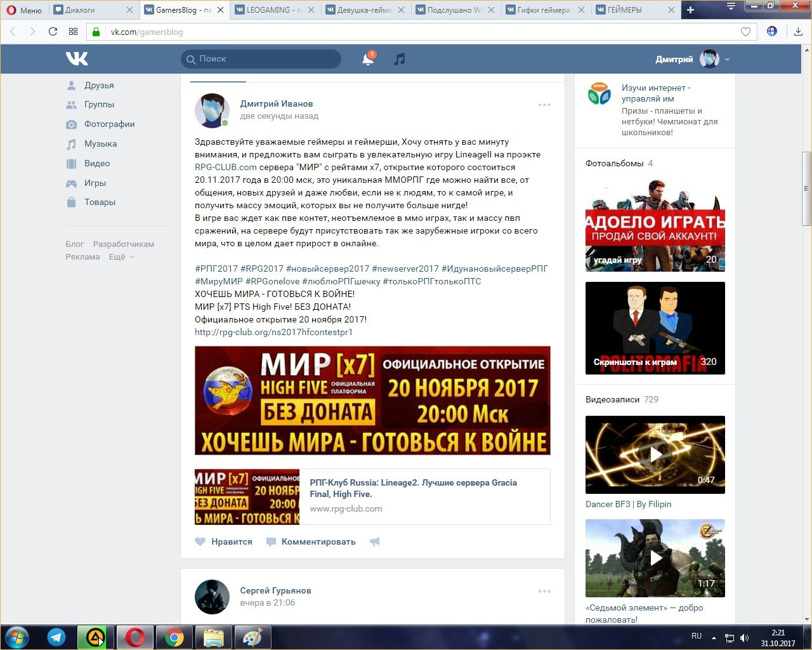Open Дмитрий Иванов's profile name link
This screenshot has height=650, width=812.
pos(277,103)
